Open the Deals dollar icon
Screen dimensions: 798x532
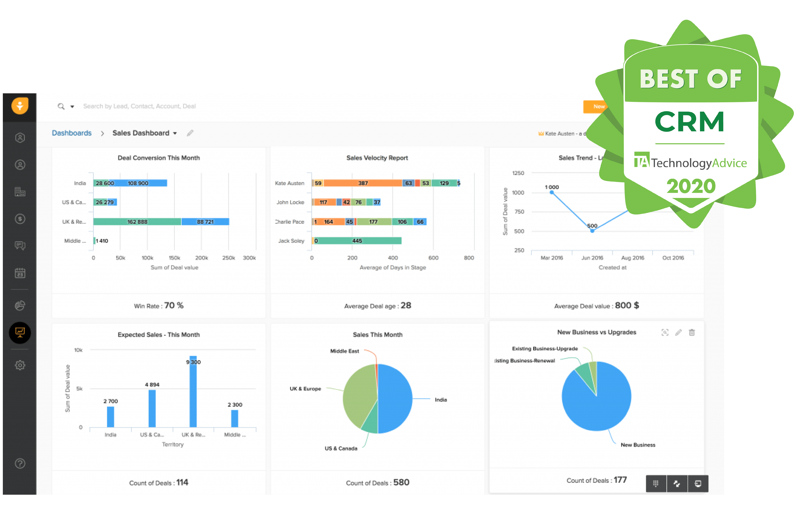click(20, 219)
